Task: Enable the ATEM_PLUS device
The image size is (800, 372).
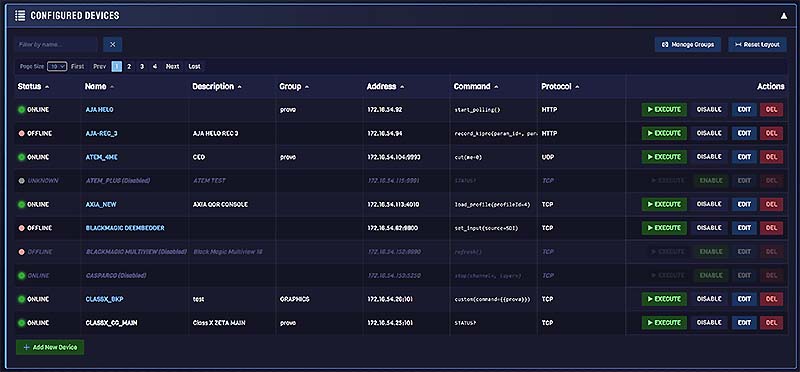Action: (x=711, y=181)
